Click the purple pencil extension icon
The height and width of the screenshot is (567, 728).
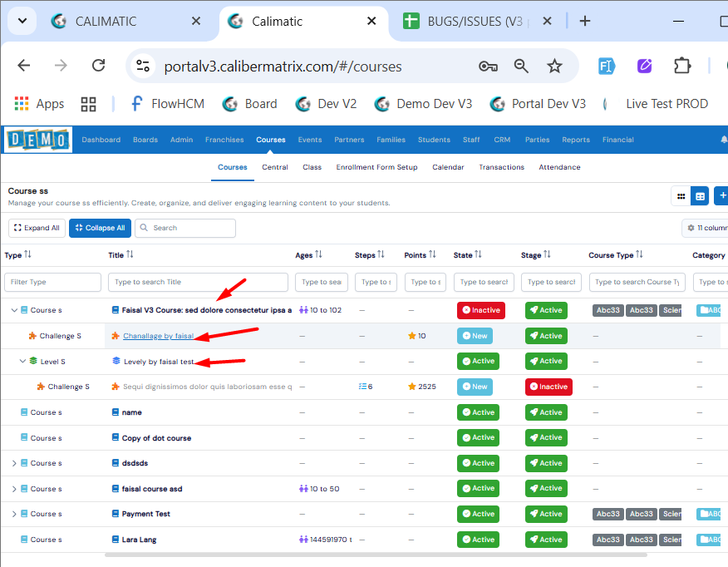point(644,66)
